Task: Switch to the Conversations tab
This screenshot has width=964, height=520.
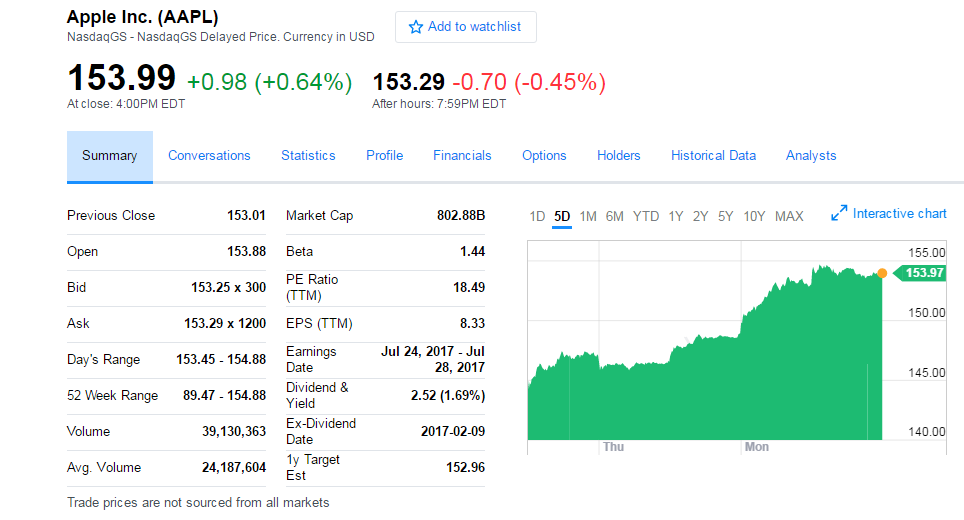Action: pyautogui.click(x=209, y=156)
